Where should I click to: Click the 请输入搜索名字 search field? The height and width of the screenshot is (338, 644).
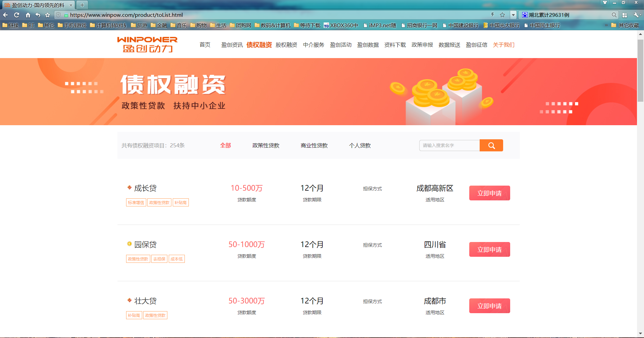coord(449,145)
